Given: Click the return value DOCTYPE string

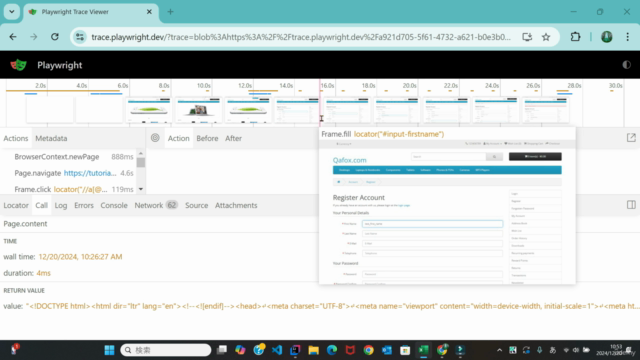Looking at the screenshot, I should pos(333,306).
